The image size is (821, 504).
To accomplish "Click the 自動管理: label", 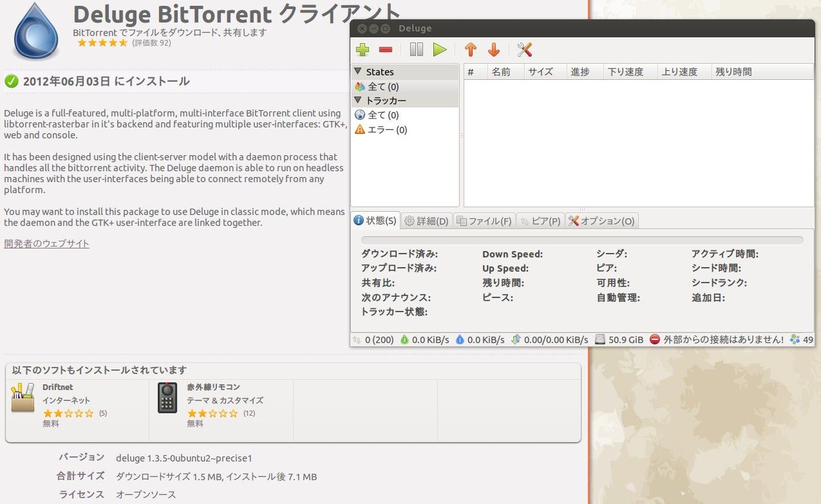I will pos(618,297).
